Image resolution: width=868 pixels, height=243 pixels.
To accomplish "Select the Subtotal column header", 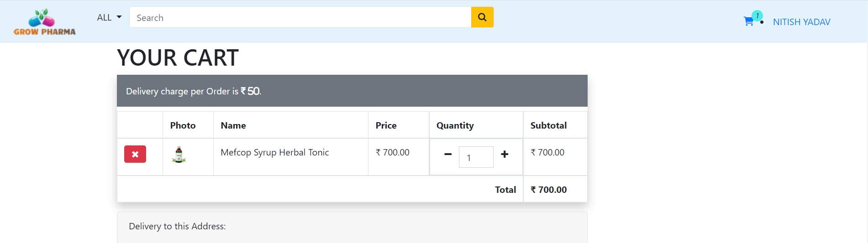I will [x=548, y=125].
